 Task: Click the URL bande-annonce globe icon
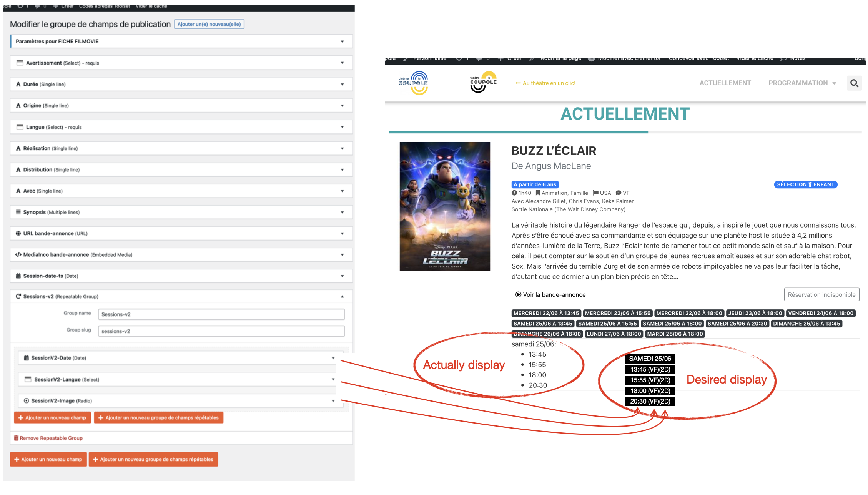pyautogui.click(x=18, y=233)
